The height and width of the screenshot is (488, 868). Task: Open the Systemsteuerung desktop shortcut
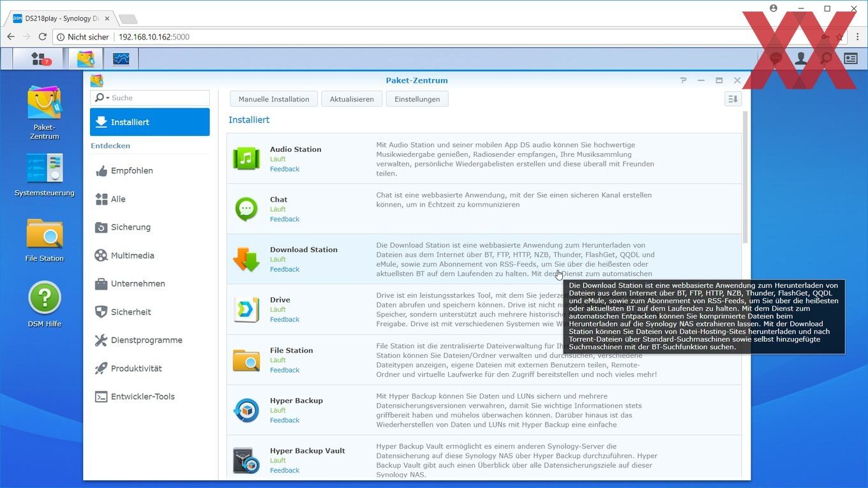(x=45, y=175)
